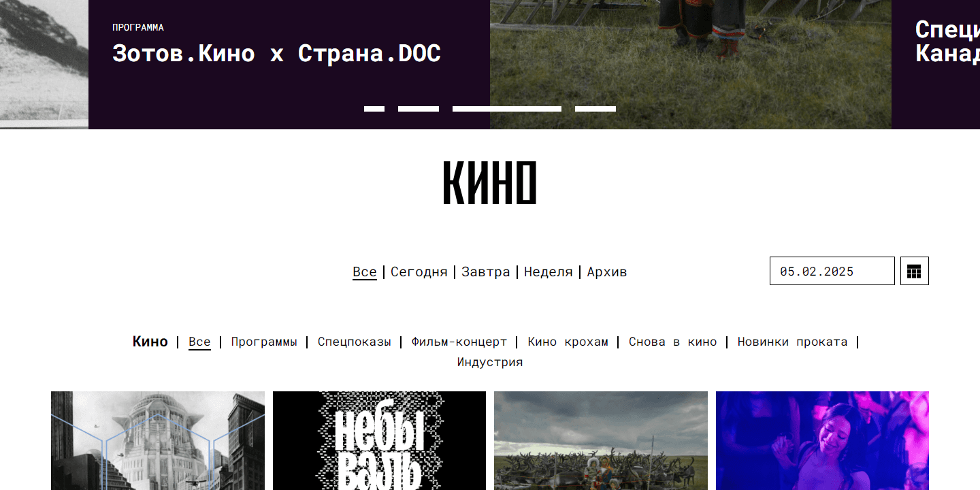The width and height of the screenshot is (980, 490).
Task: Open the Индустрия category
Action: click(x=490, y=362)
